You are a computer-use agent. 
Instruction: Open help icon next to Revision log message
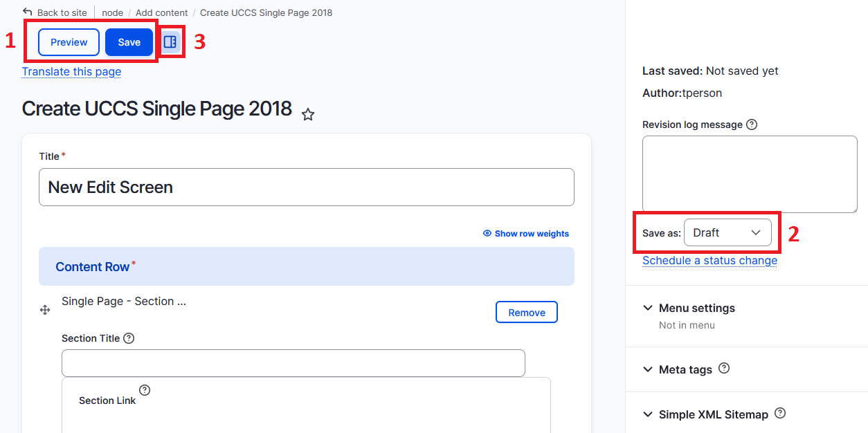[x=752, y=125]
